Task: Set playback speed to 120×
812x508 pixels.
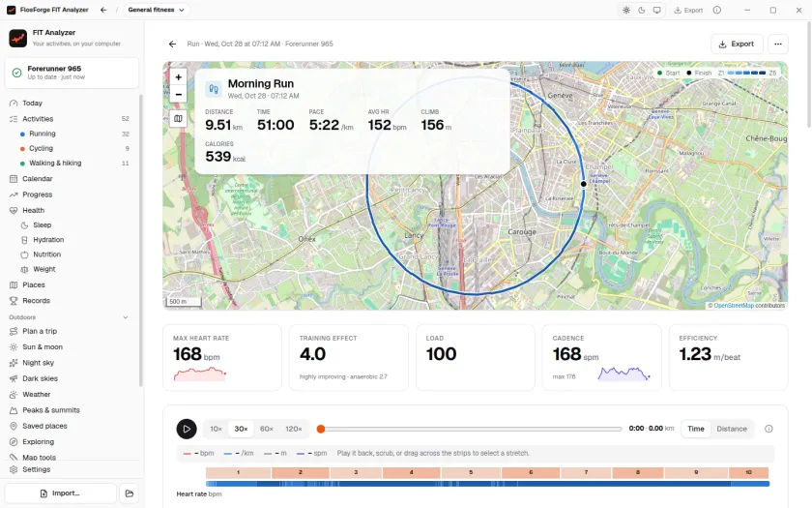Action: (x=294, y=429)
